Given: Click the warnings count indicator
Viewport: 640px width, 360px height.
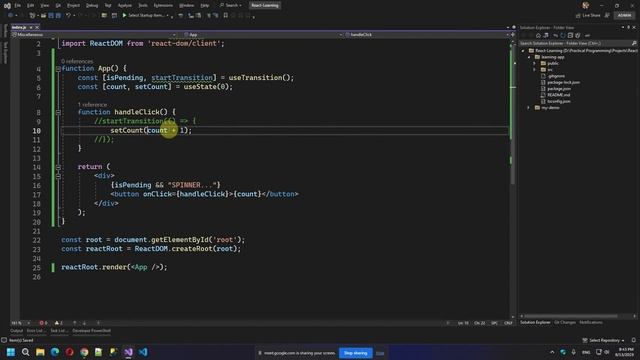Looking at the screenshot, I should 58,323.
